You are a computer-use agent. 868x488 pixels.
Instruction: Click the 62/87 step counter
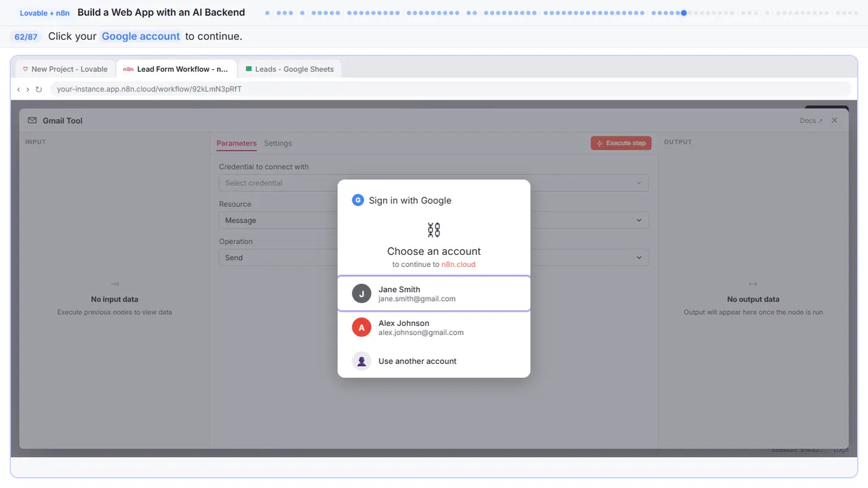coord(26,37)
